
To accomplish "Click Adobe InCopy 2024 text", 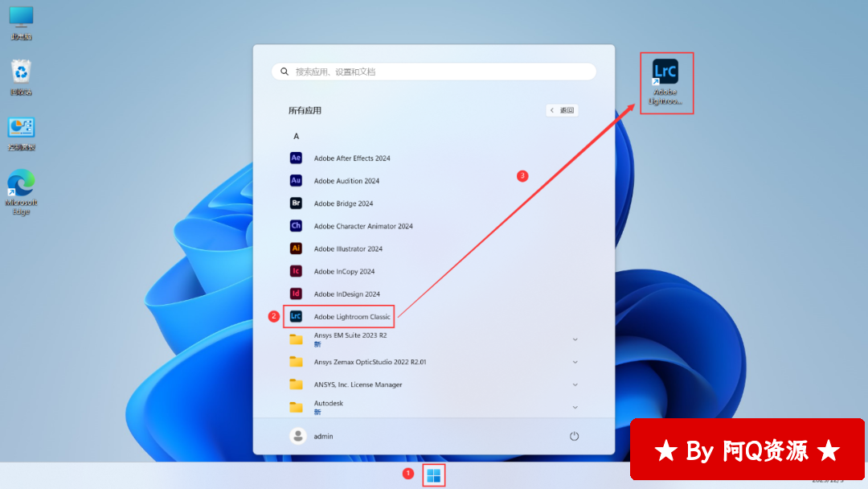I will click(344, 272).
